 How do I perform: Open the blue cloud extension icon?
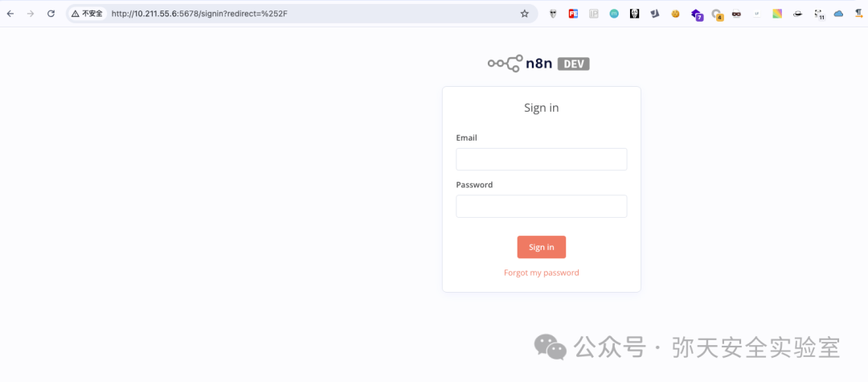coord(838,14)
